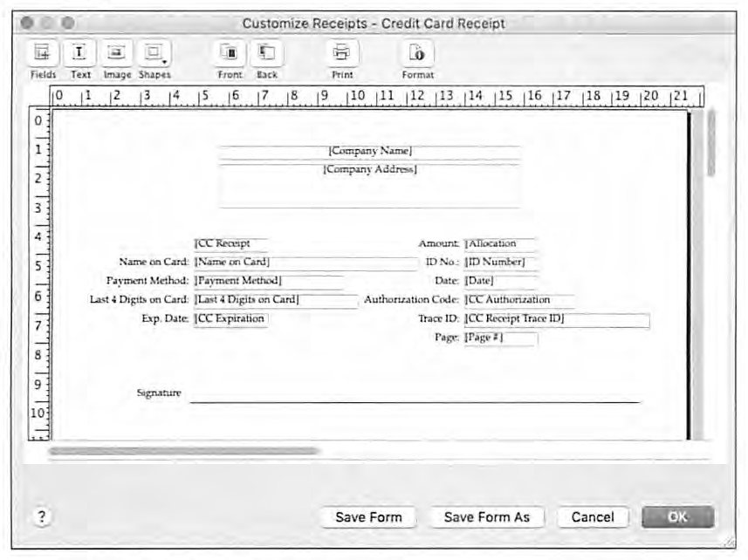Confirm with the OK button

click(678, 517)
